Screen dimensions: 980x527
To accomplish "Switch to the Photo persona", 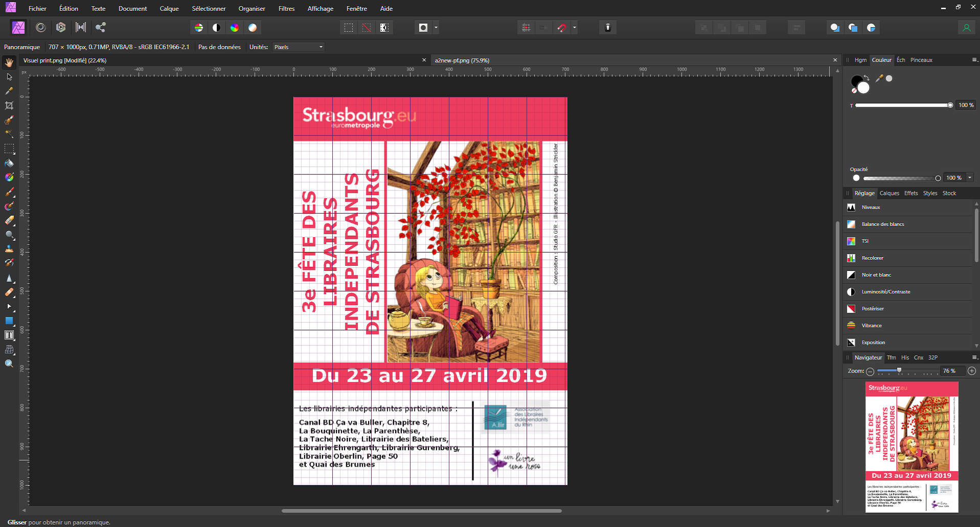I will [x=18, y=28].
